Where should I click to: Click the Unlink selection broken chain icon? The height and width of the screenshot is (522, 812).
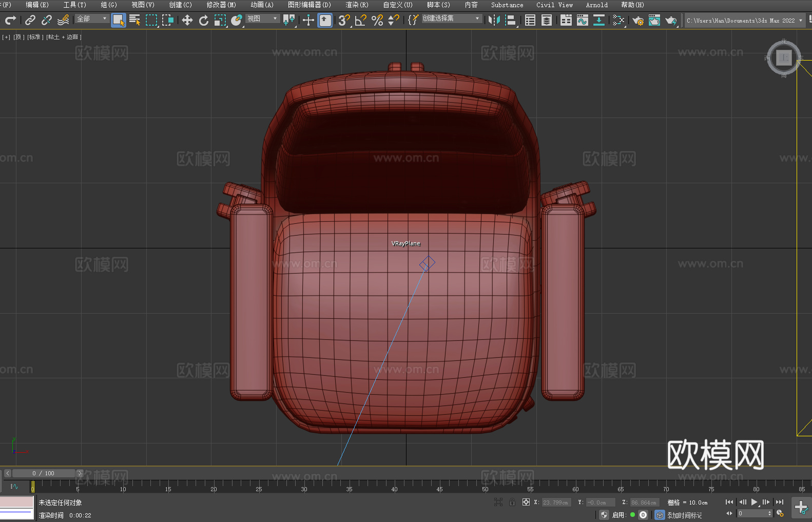(x=47, y=20)
